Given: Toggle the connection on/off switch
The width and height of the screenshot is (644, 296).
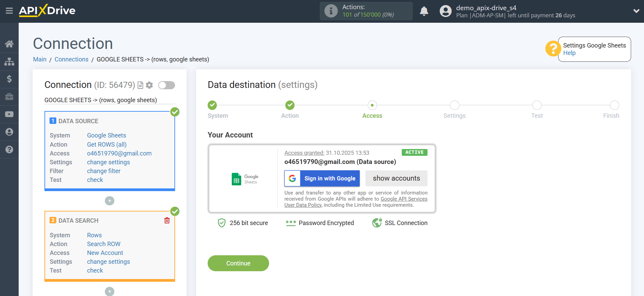Looking at the screenshot, I should click(x=167, y=85).
